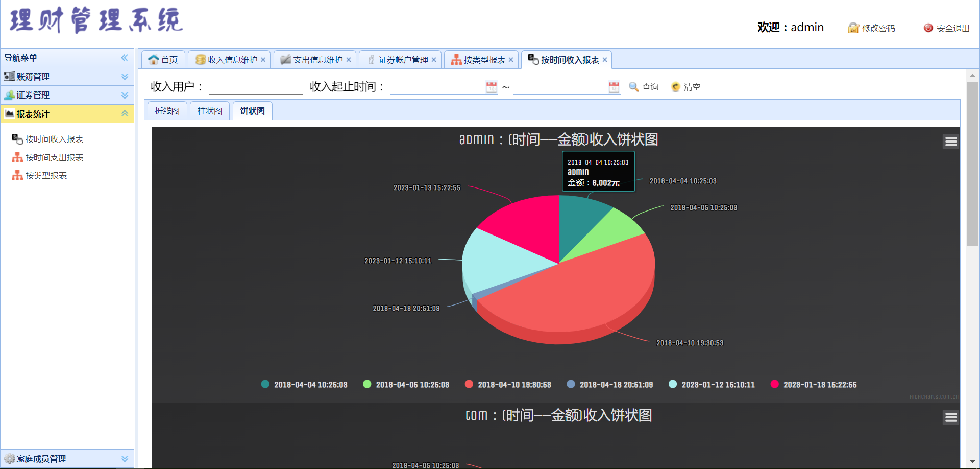Image resolution: width=980 pixels, height=469 pixels.
Task: Click the 报表统计 section icon
Action: [9, 113]
